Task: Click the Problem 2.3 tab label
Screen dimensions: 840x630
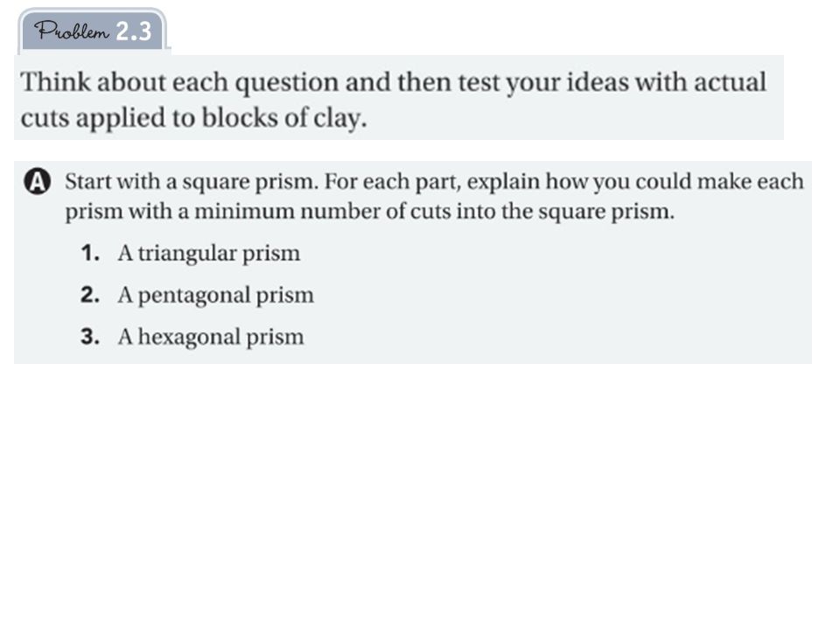Action: 92,31
